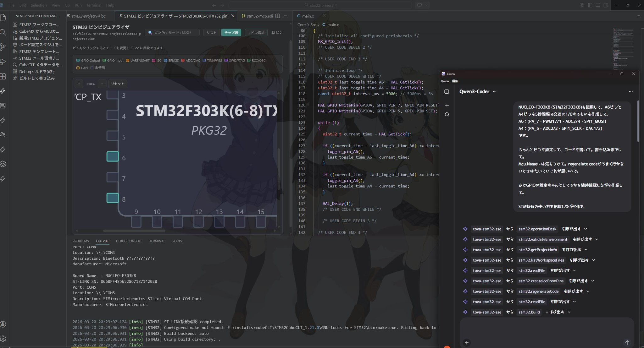Click the ビルドして書き込み command icon
Screen dimensions: 644x348
(15, 78)
